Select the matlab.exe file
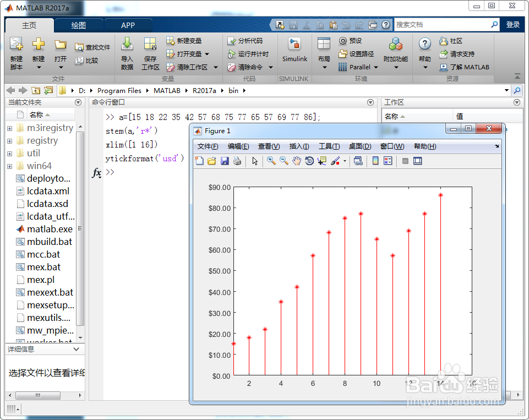The height and width of the screenshot is (420, 529). pos(45,229)
